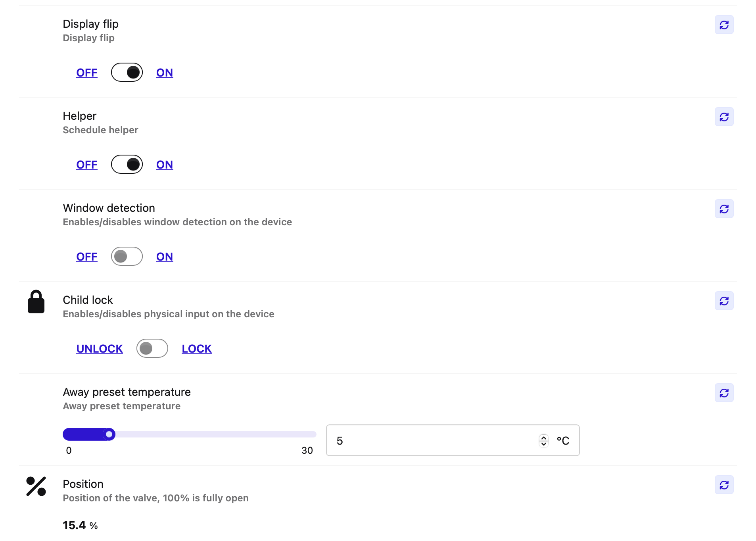Refresh the Helper setting
Viewport: 756px width, 541px height.
[724, 117]
